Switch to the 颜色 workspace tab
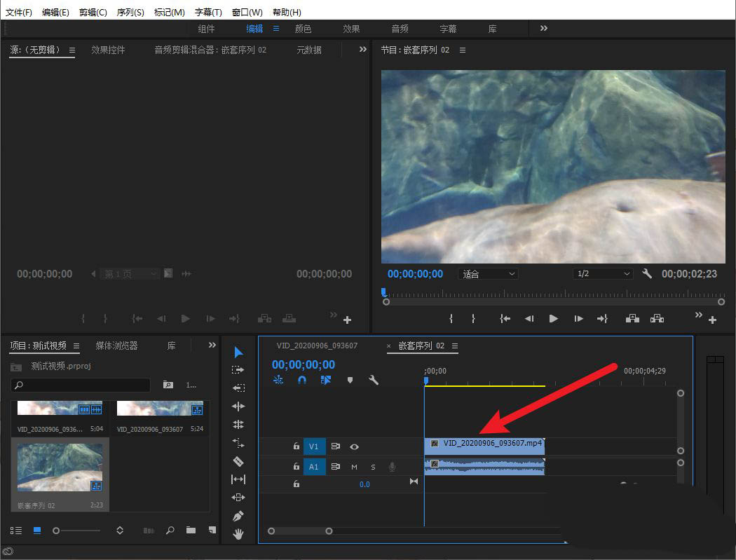 (303, 28)
